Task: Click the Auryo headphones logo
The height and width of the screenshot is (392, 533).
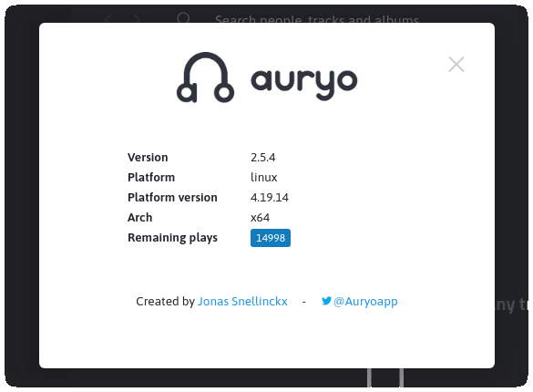Action: coord(205,77)
